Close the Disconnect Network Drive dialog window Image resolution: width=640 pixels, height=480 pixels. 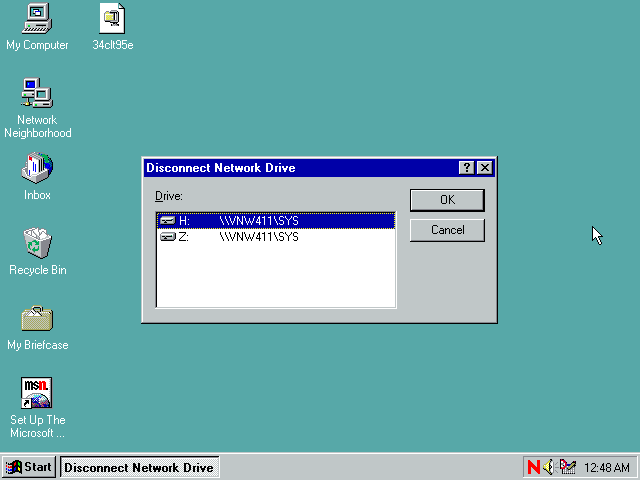pyautogui.click(x=485, y=168)
